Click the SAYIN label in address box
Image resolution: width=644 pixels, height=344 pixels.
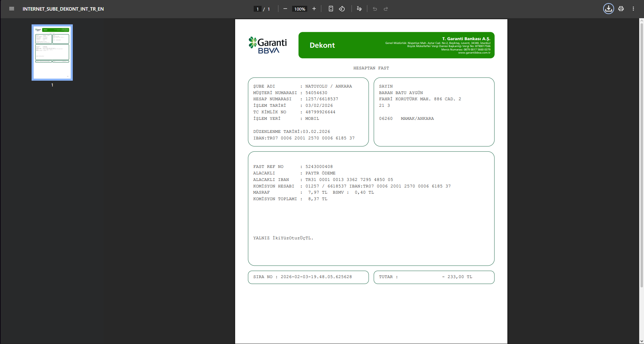[x=386, y=86]
